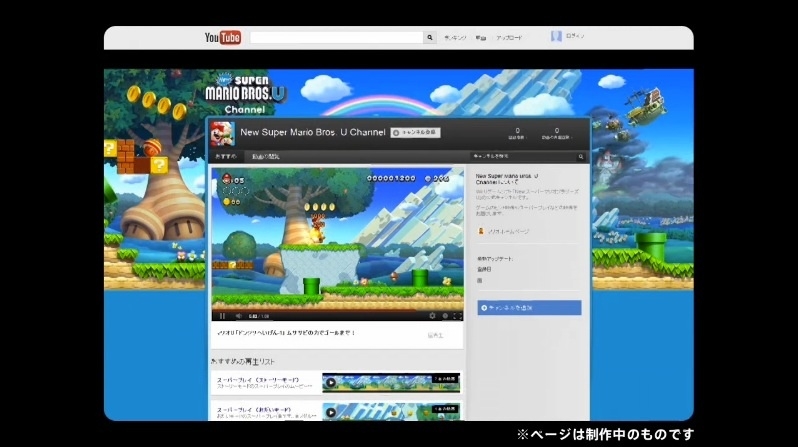Image resolution: width=798 pixels, height=447 pixels.
Task: Play the second playlist thumbnail
Action: (391, 411)
